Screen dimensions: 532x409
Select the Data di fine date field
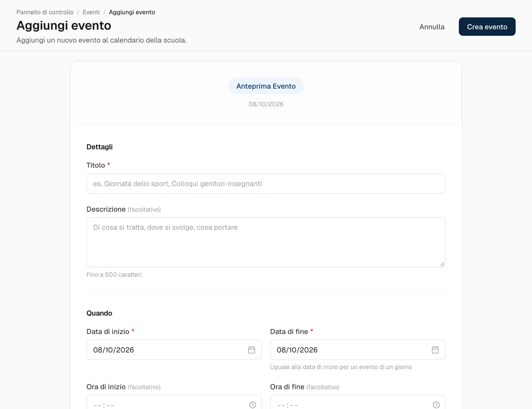coord(358,350)
